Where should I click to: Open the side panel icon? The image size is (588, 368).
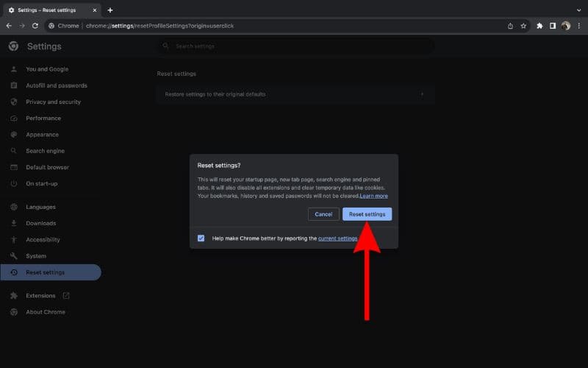[x=553, y=26]
